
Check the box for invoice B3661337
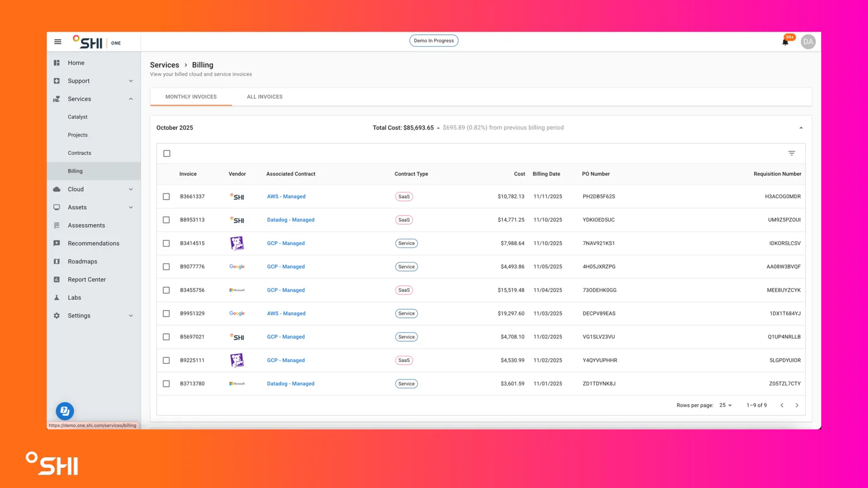167,197
